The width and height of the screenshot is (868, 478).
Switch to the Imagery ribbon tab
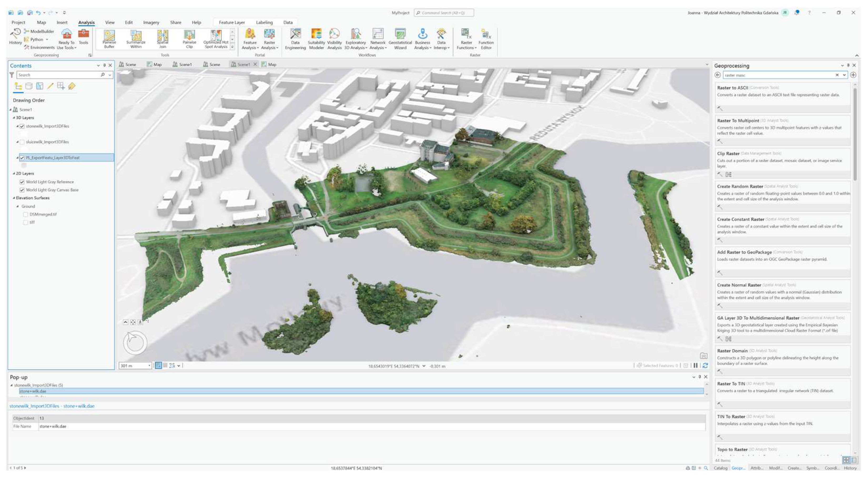[151, 23]
